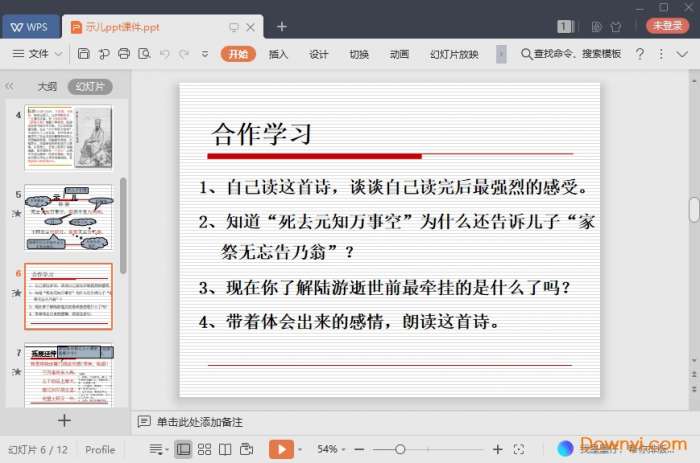The width and height of the screenshot is (700, 463).
Task: Click the animation star beside slide 7
Action: pyautogui.click(x=17, y=371)
